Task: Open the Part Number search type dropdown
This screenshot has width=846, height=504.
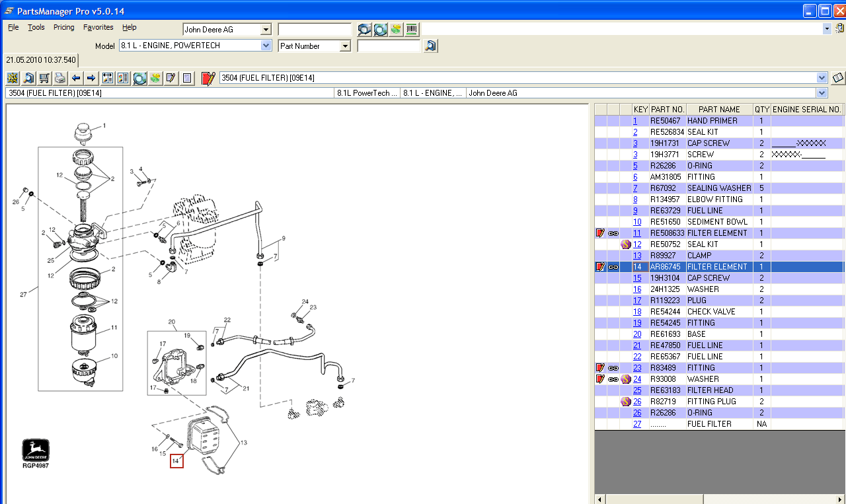Action: 344,46
